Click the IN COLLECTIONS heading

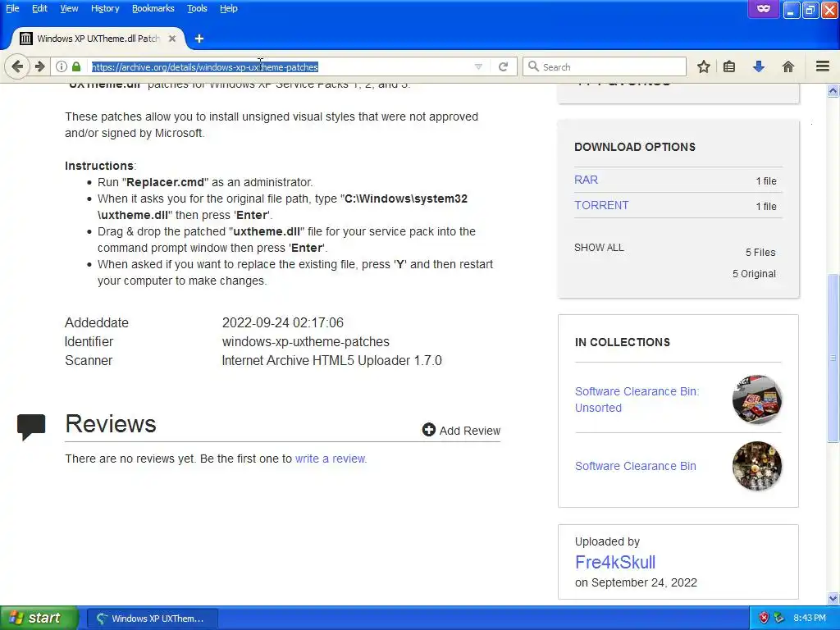coord(623,342)
